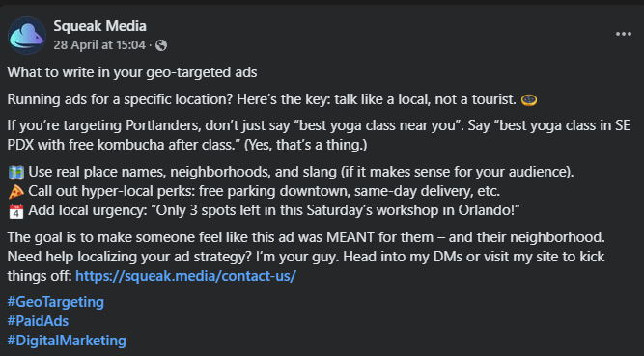Click the '(Yes, that's a thing.)' text
The height and width of the screenshot is (356, 644).
click(305, 145)
